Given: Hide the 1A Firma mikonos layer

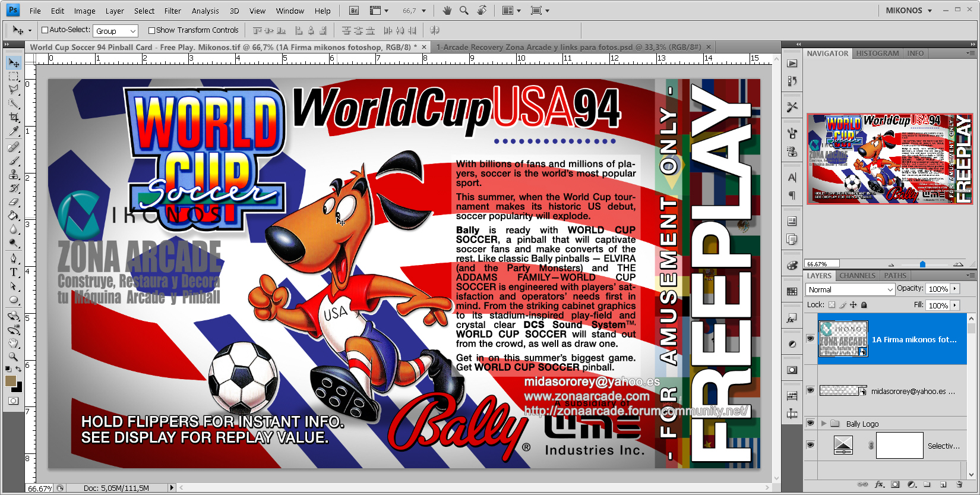Looking at the screenshot, I should 810,339.
